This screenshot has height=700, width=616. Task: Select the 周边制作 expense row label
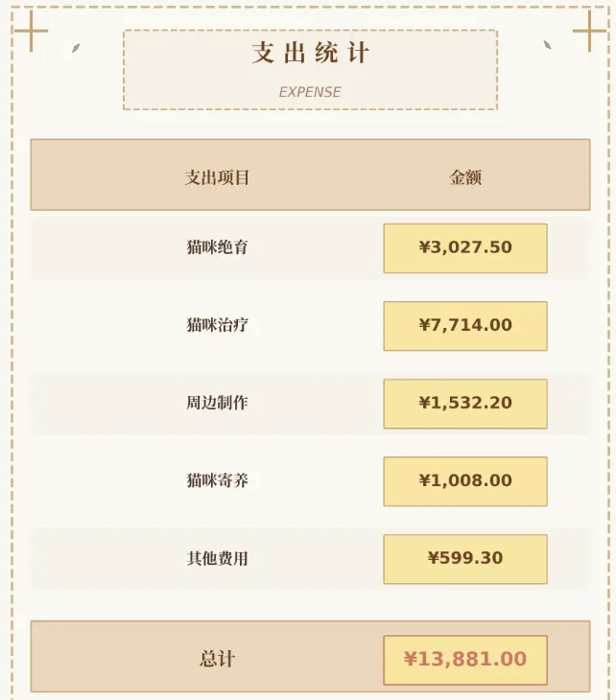point(217,402)
